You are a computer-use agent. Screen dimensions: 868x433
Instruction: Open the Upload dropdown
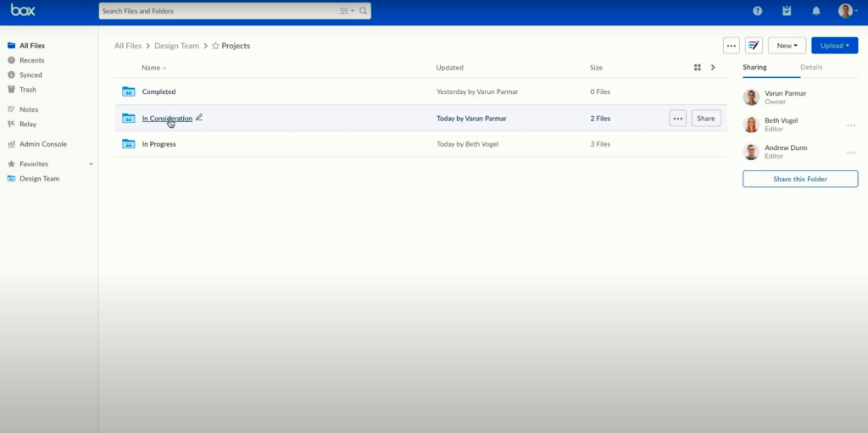[x=834, y=46]
